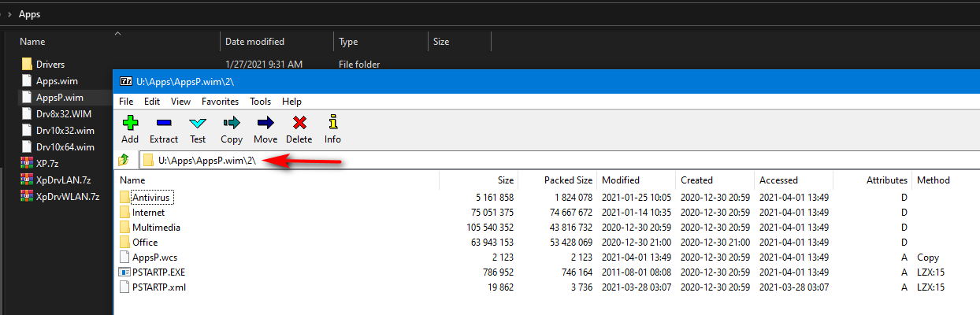Click the 7z icon in the title bar
This screenshot has height=315, width=980.
[x=125, y=81]
